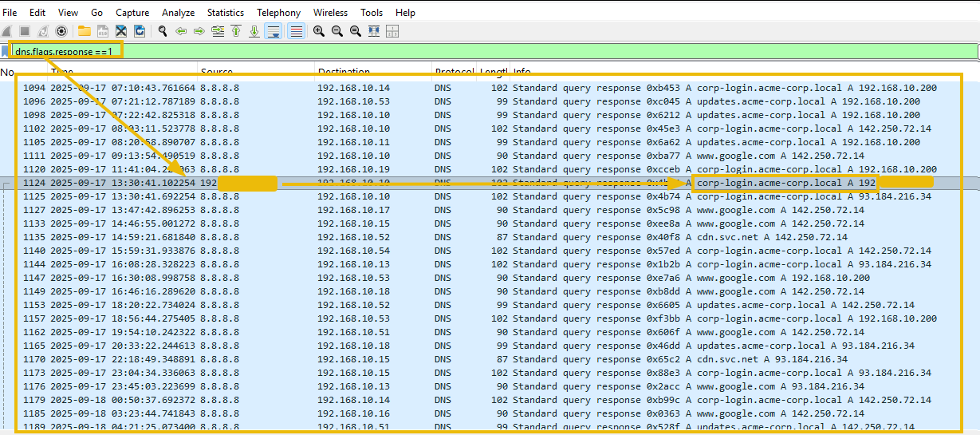Select packet 1153 row
Screen dimensions: 980x435
(490, 305)
